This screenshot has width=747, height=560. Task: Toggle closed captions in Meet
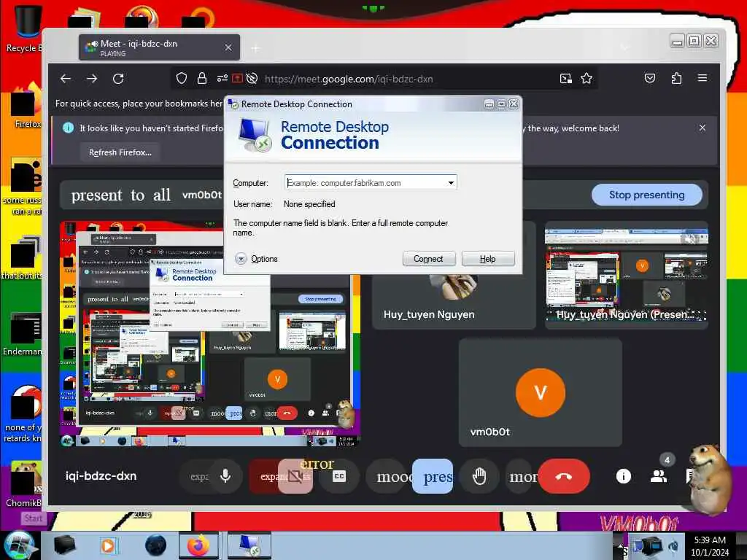(338, 476)
